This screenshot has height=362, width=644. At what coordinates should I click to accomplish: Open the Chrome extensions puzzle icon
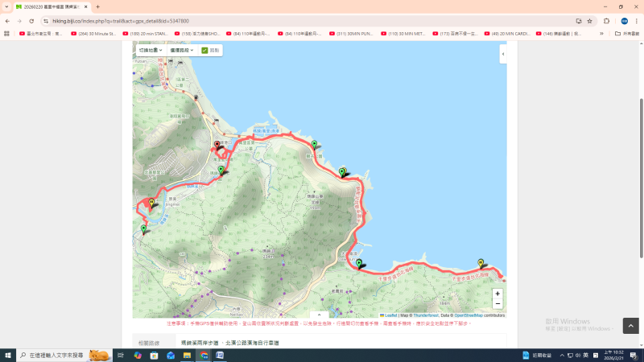click(606, 21)
